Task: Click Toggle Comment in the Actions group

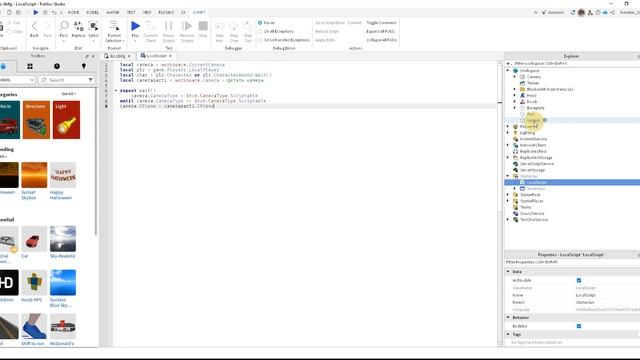Action: pyautogui.click(x=381, y=23)
